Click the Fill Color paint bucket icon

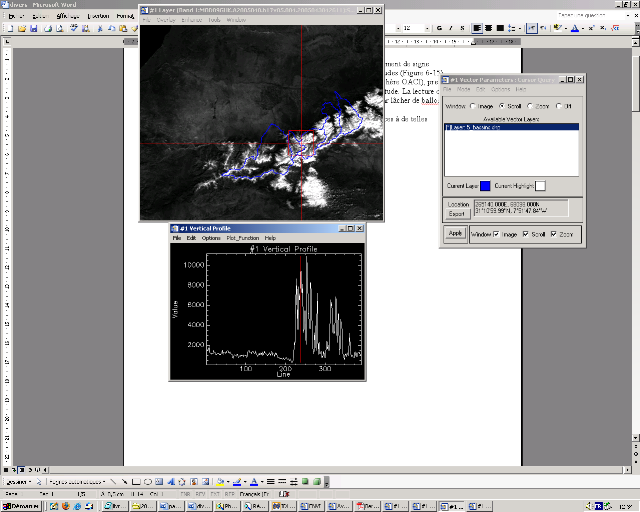click(218, 481)
